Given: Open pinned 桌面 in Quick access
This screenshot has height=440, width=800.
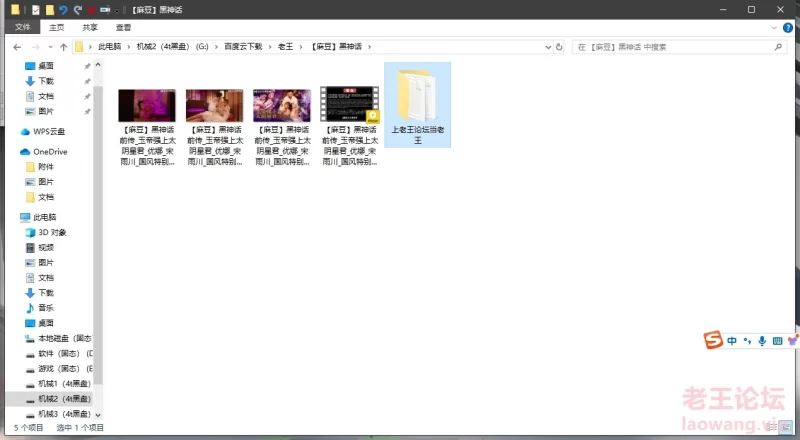Looking at the screenshot, I should click(46, 66).
